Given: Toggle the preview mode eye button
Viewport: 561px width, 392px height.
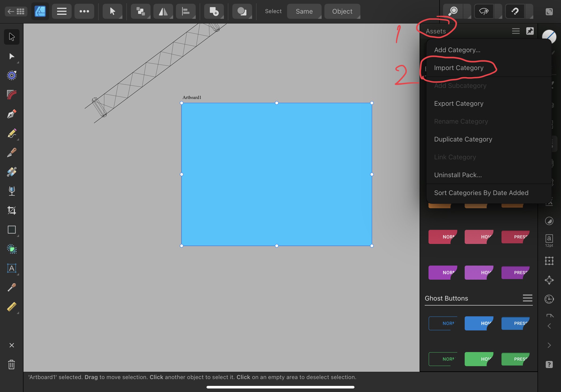Looking at the screenshot, I should [x=484, y=11].
